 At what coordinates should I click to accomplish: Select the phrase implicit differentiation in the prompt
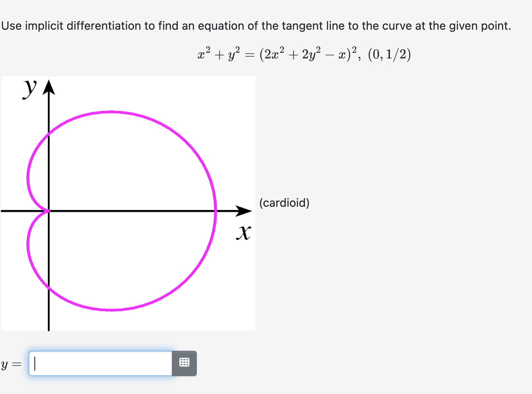(x=83, y=25)
